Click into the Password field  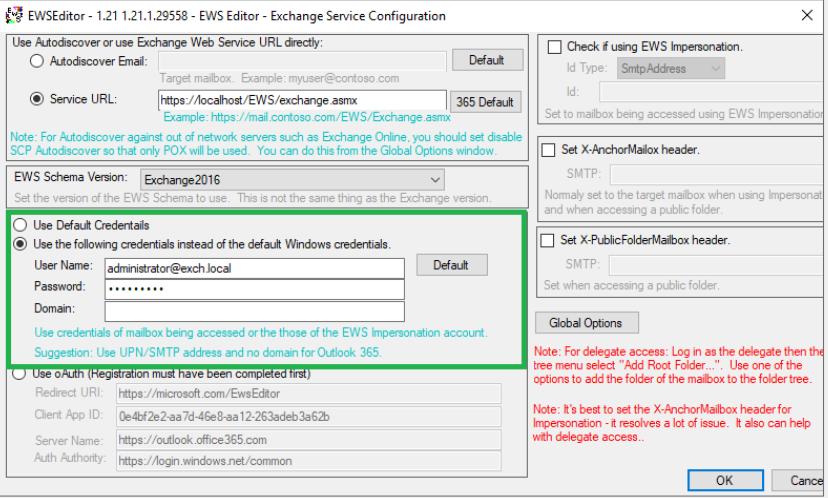click(254, 289)
